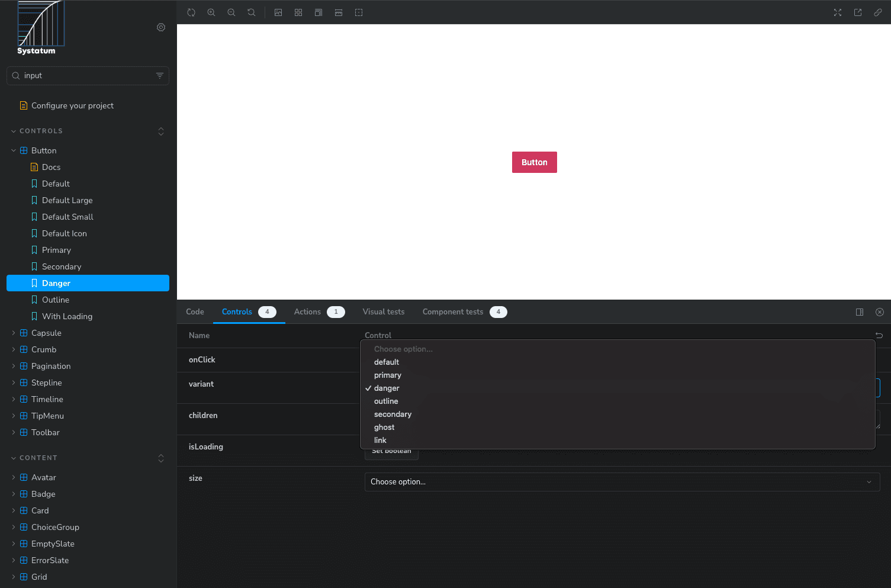Hide the addons panel icon
The image size is (891, 588).
(880, 312)
